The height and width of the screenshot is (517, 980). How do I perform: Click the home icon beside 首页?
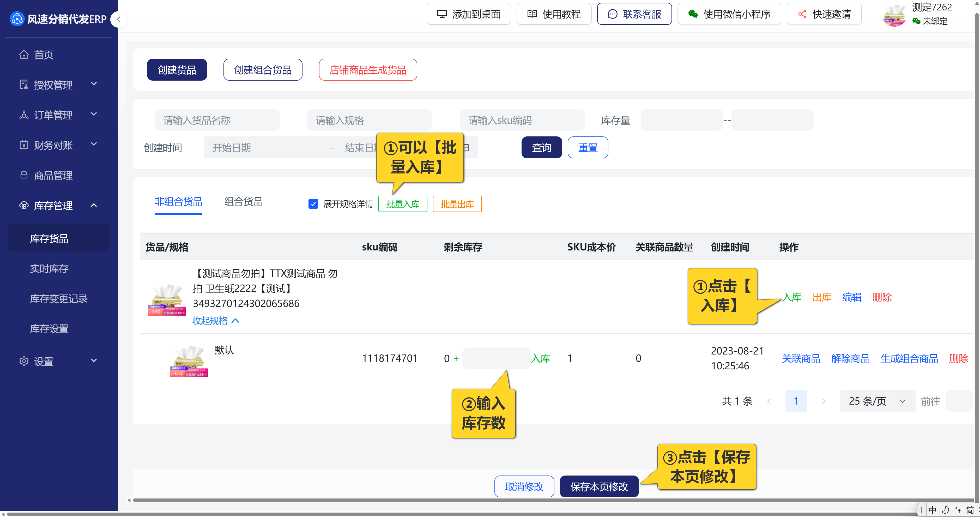tap(24, 55)
